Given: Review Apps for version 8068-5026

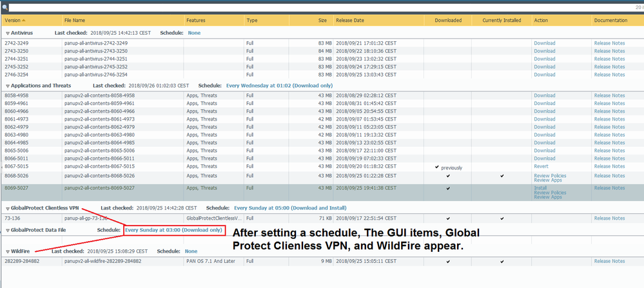Looking at the screenshot, I should point(548,180).
